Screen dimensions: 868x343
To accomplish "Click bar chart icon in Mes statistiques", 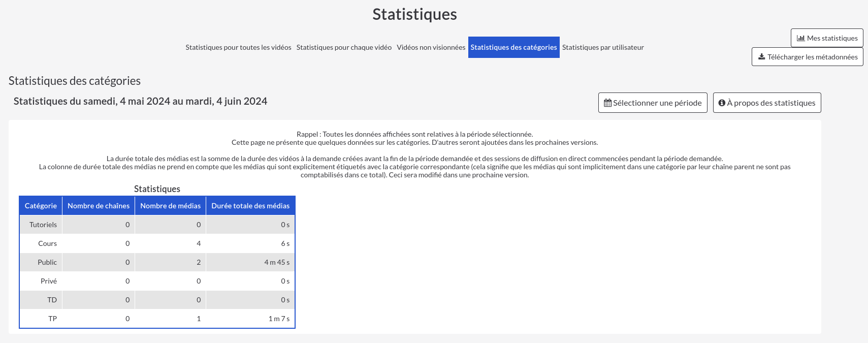I will pos(801,38).
